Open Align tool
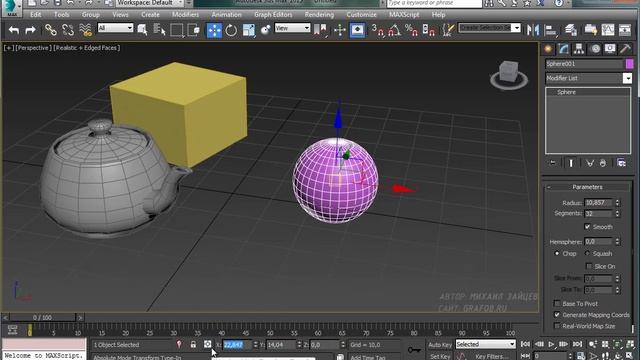 (551, 30)
